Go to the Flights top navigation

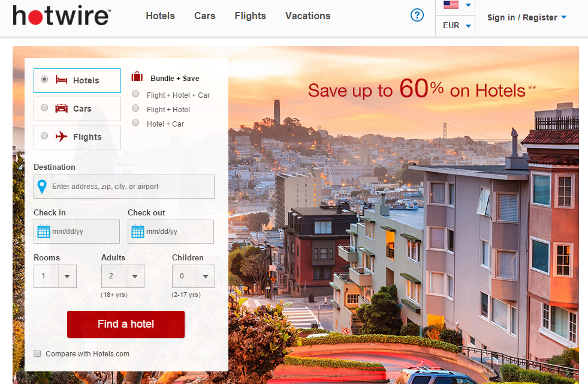pyautogui.click(x=250, y=16)
